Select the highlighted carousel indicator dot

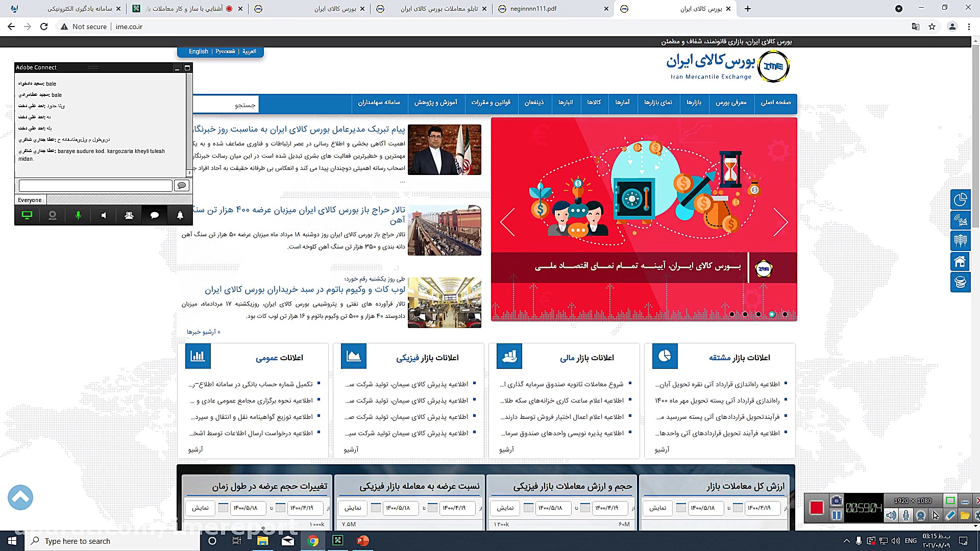[772, 314]
